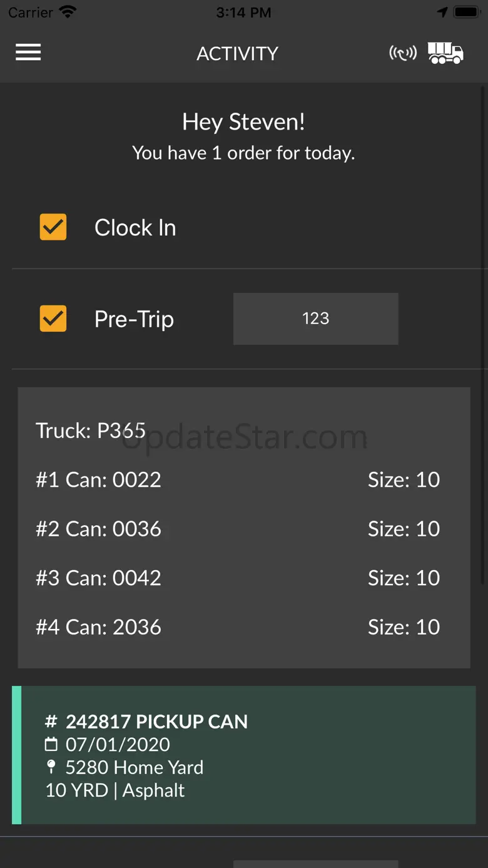Tap the order date calendar icon
The height and width of the screenshot is (868, 488).
click(x=51, y=745)
